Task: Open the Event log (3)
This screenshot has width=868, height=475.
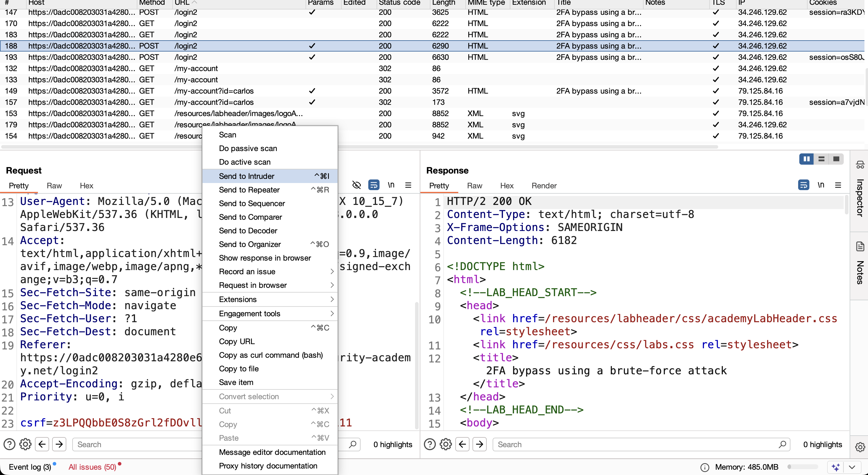Action: click(x=30, y=467)
